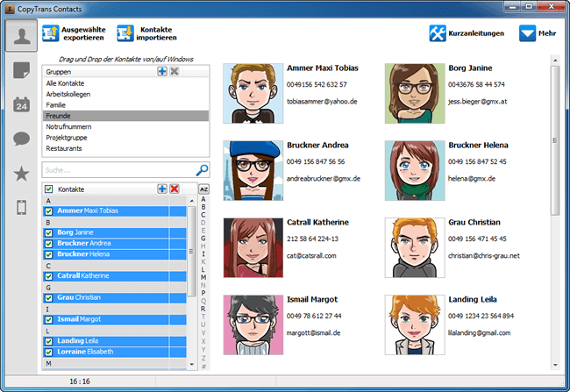Open Kurzanleitungen guides
The image size is (570, 392).
click(x=467, y=33)
